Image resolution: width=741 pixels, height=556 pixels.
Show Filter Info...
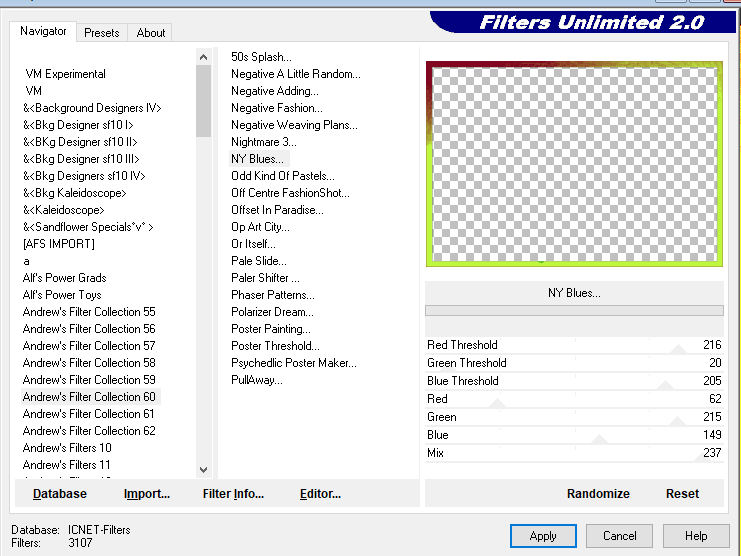point(233,494)
